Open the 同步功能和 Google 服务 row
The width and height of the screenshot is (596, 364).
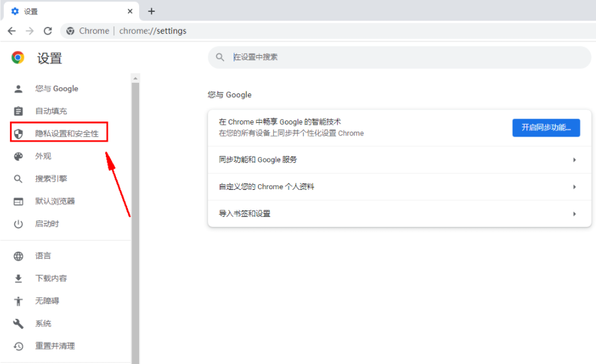coord(399,160)
